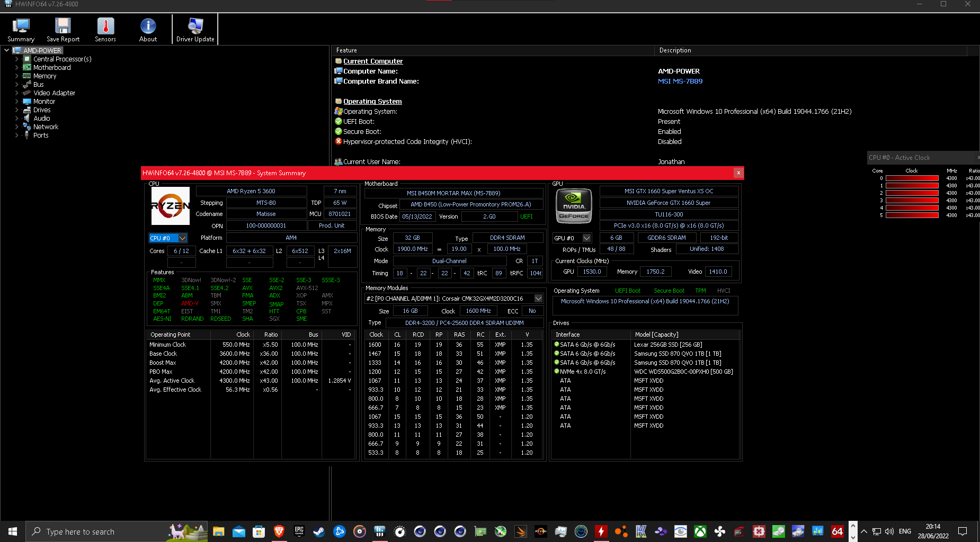This screenshot has height=542, width=980.
Task: Open File Explorer from the taskbar
Action: click(x=218, y=531)
